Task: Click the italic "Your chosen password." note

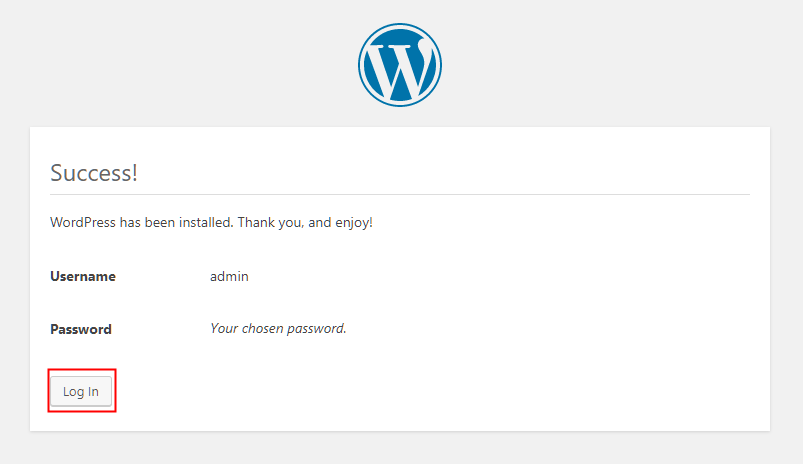Action: coord(278,328)
